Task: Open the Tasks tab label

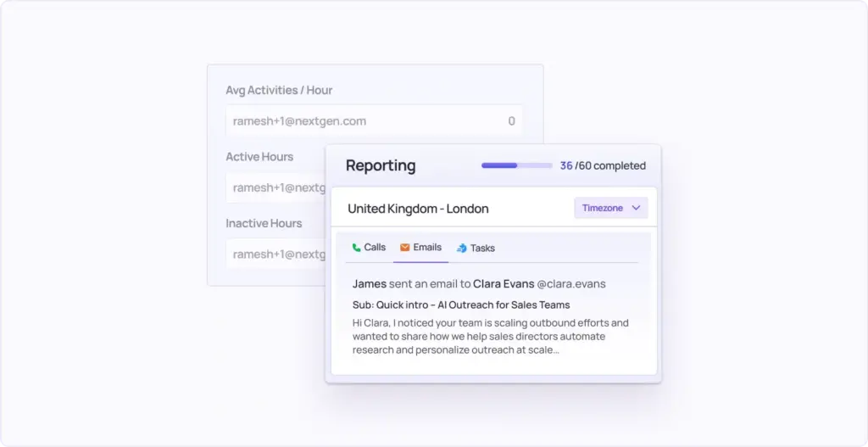Action: click(482, 249)
